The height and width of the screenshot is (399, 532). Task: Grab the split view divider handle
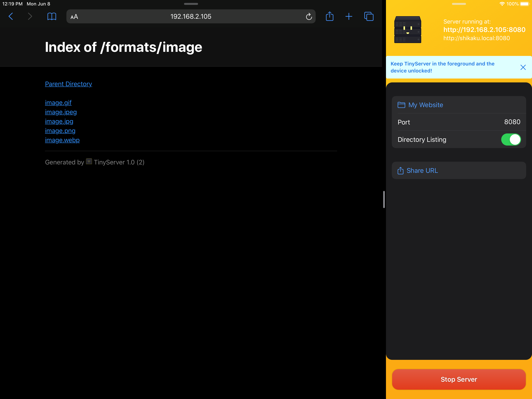(x=384, y=199)
